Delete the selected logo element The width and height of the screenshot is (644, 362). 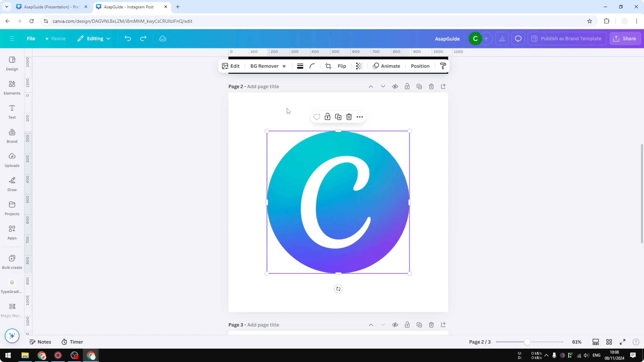point(349,117)
